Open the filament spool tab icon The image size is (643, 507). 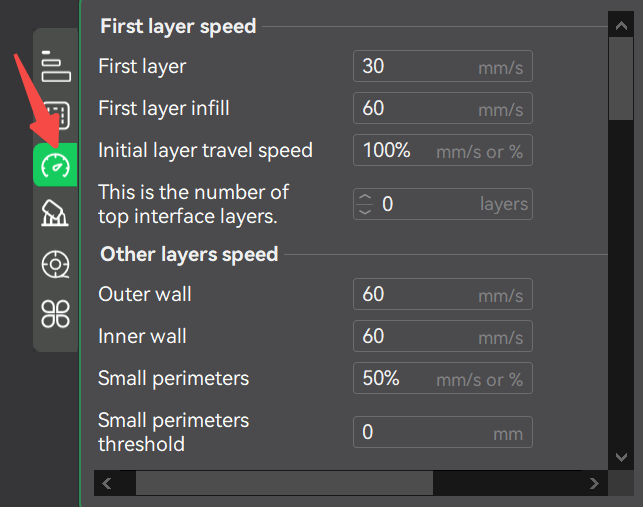tap(55, 265)
